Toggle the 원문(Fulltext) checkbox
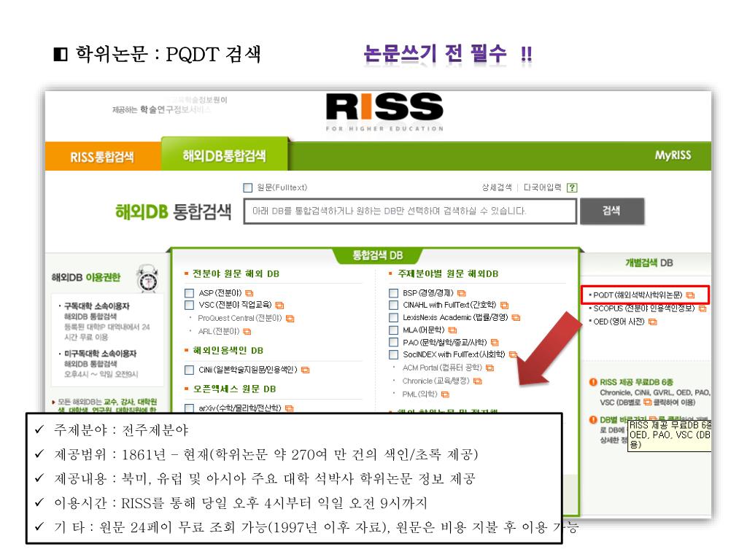Viewport: 747px width, 560px height. 248,187
